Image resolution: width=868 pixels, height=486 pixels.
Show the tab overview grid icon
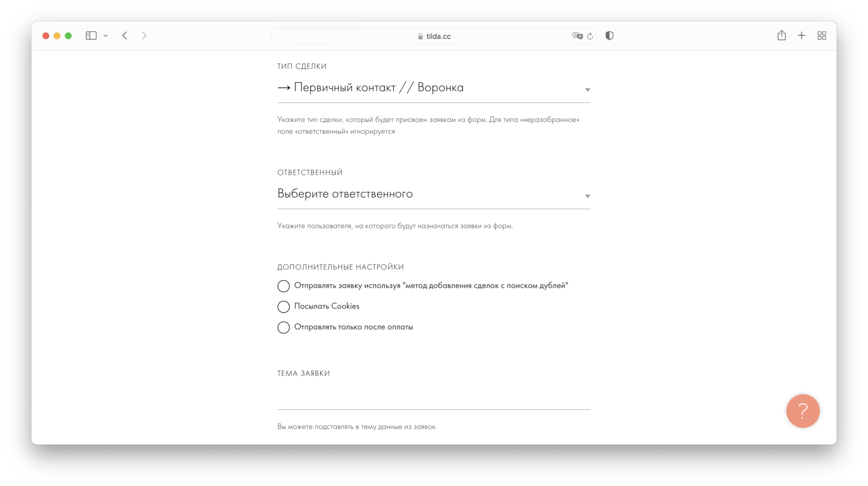coord(822,36)
